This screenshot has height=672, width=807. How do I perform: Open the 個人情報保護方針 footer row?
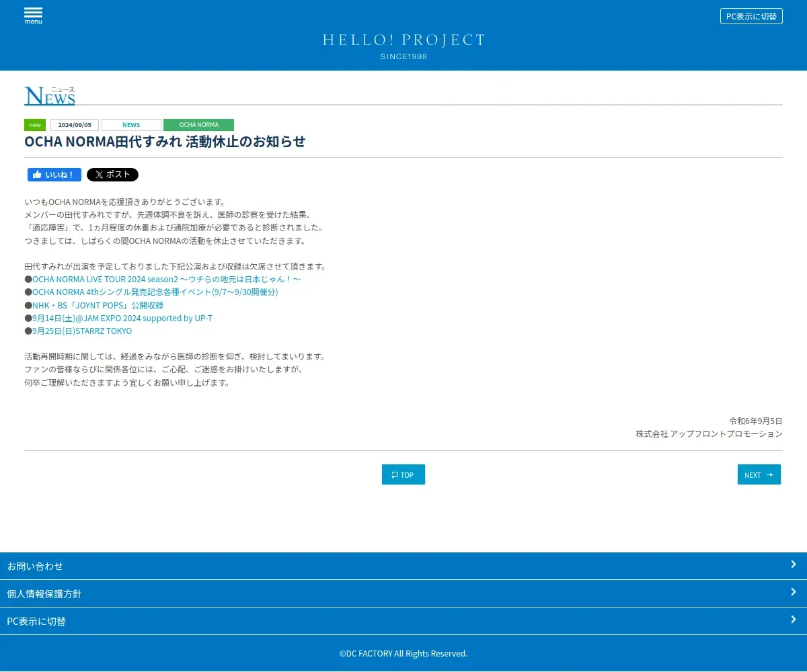(403, 593)
